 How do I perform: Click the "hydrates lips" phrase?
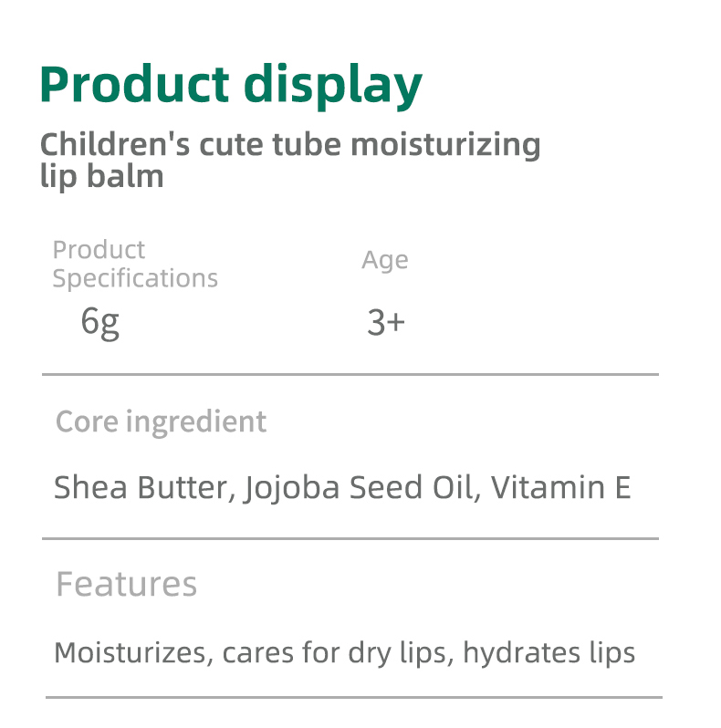(x=549, y=653)
